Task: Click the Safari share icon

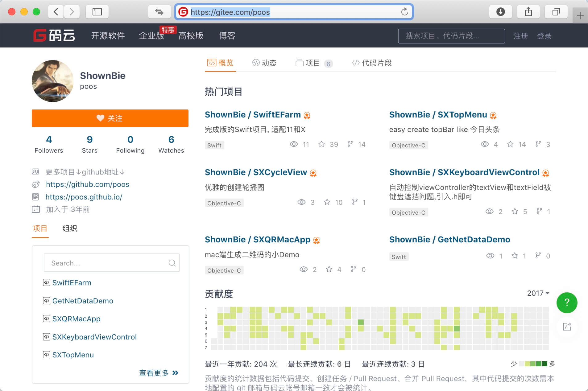Action: pos(528,12)
